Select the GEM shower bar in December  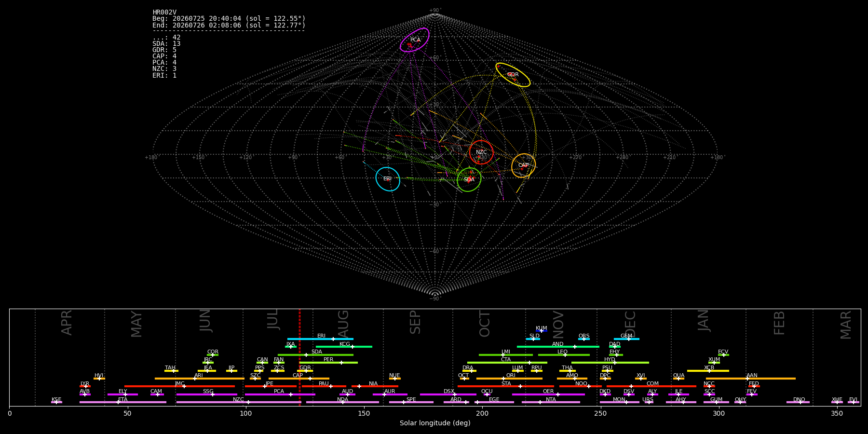pos(626,339)
